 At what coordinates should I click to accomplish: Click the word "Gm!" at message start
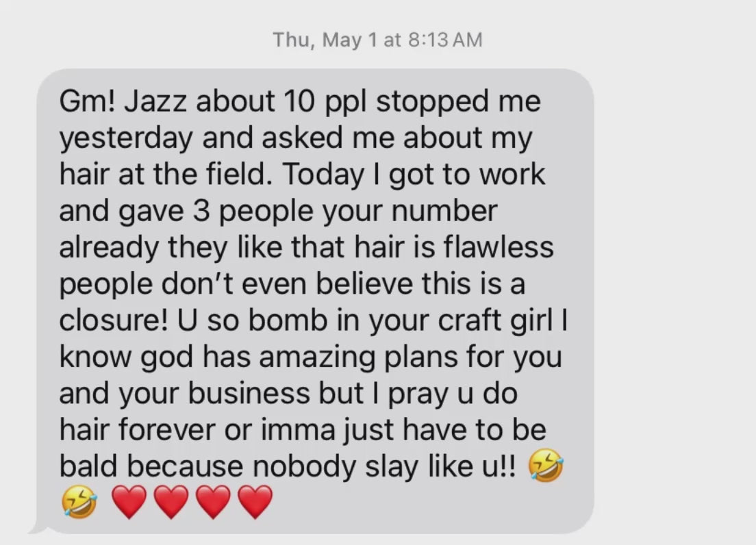pos(88,101)
